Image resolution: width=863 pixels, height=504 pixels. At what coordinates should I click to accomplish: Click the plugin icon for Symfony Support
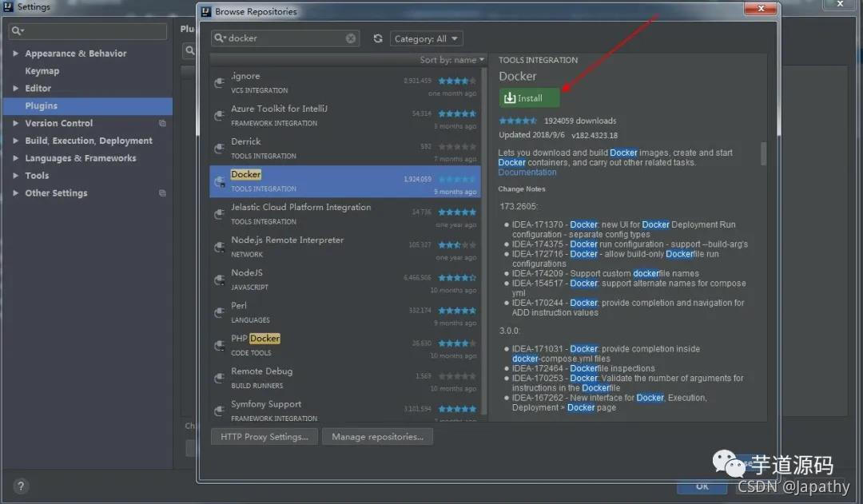coord(219,411)
